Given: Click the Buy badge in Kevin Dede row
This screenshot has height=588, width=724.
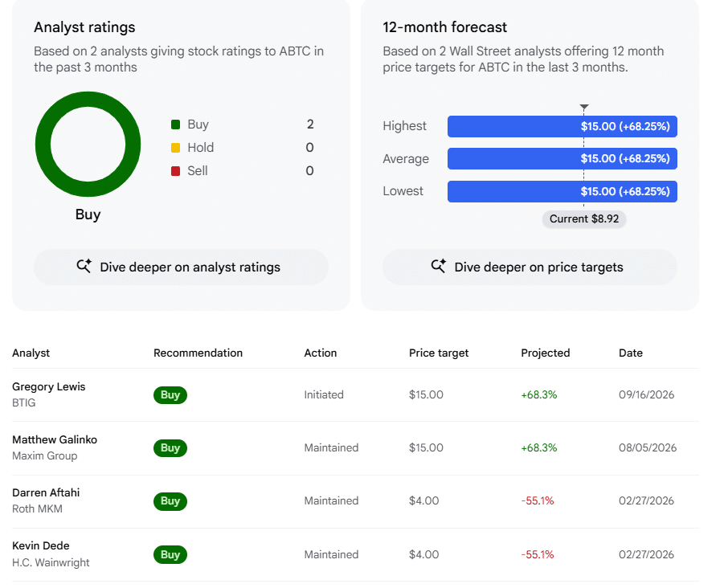Looking at the screenshot, I should (170, 555).
